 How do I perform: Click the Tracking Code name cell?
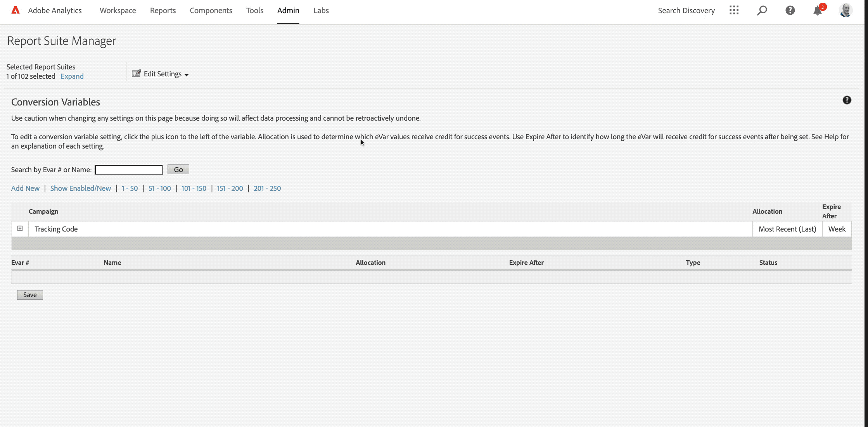[x=391, y=229]
